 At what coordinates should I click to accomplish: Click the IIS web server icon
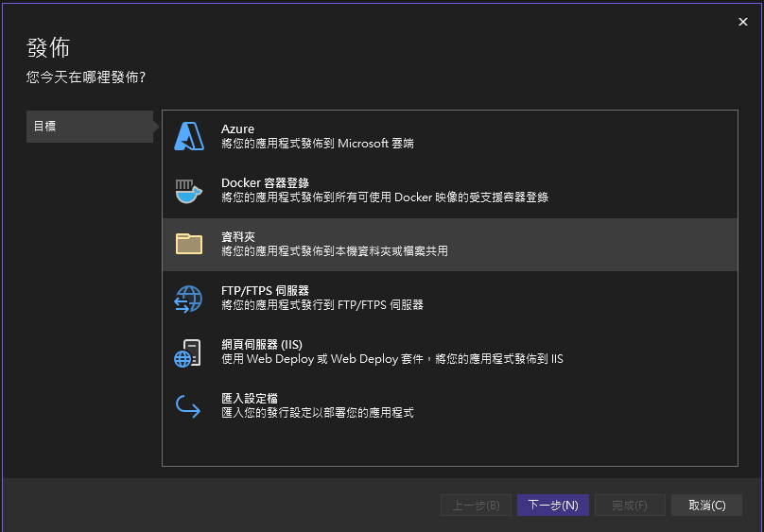pos(188,352)
